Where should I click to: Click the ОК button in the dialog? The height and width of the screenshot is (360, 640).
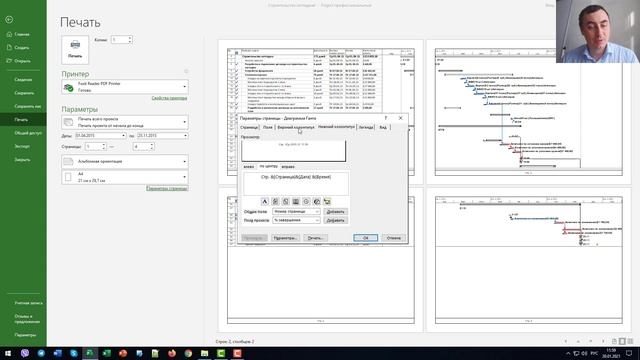(365, 238)
